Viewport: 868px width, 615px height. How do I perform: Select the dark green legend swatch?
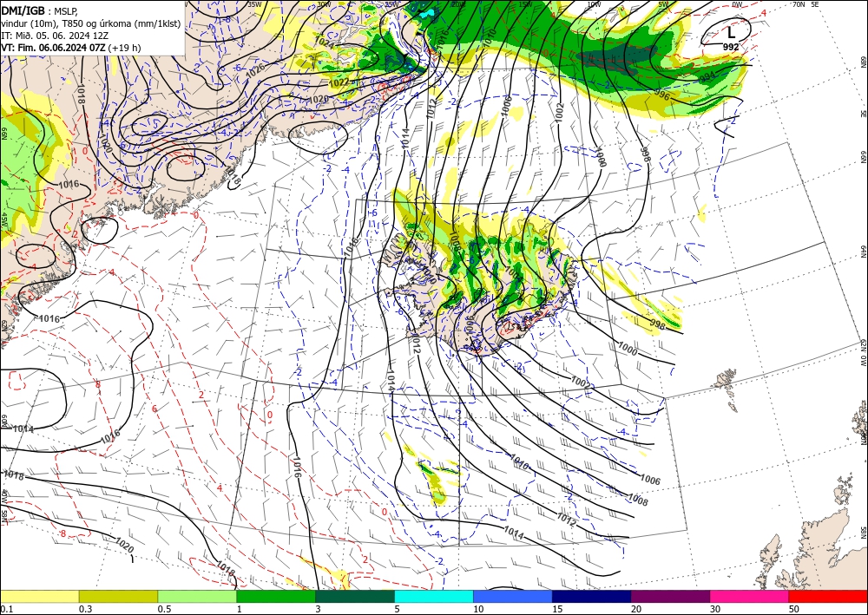tap(355, 596)
